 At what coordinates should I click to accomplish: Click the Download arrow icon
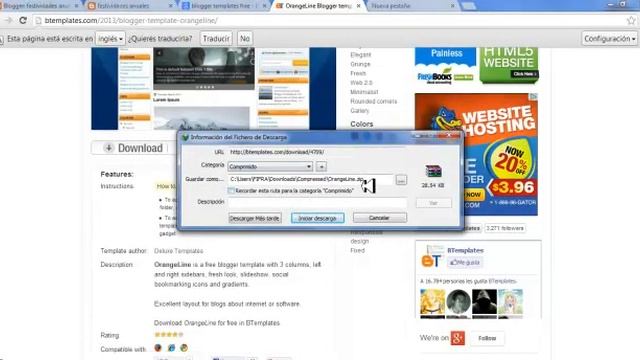coord(109,148)
